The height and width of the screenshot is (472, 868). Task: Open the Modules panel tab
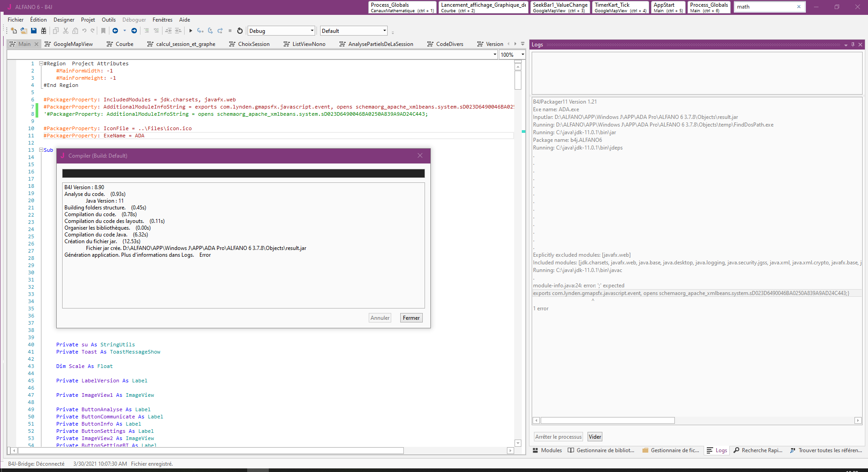tap(547, 450)
